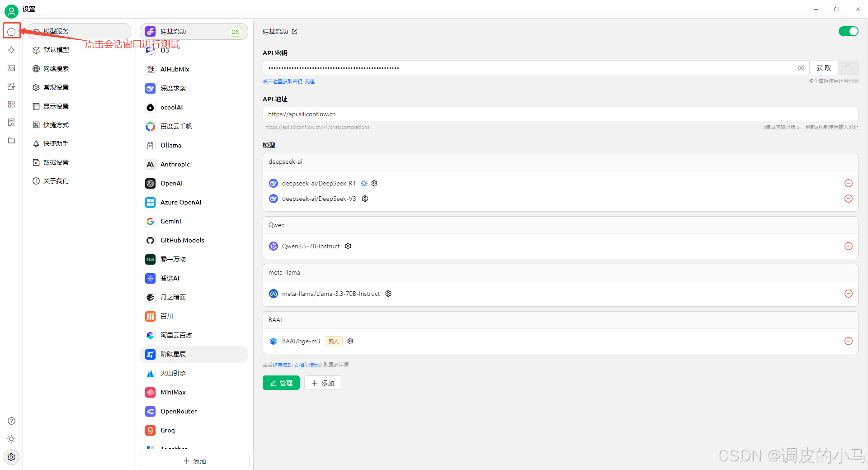868x470 pixels.
Task: Click 添加 button next to 管理
Action: pyautogui.click(x=322, y=383)
